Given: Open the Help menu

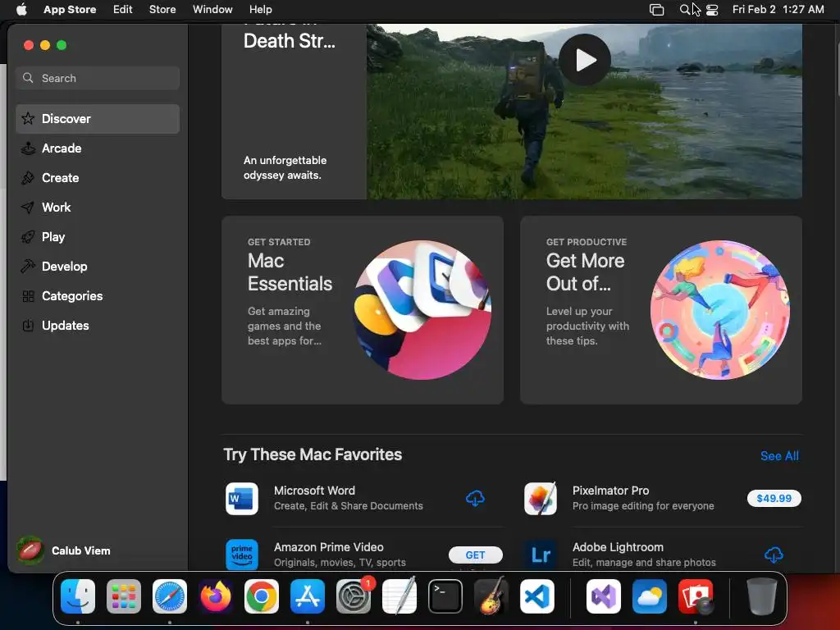Looking at the screenshot, I should click(260, 9).
